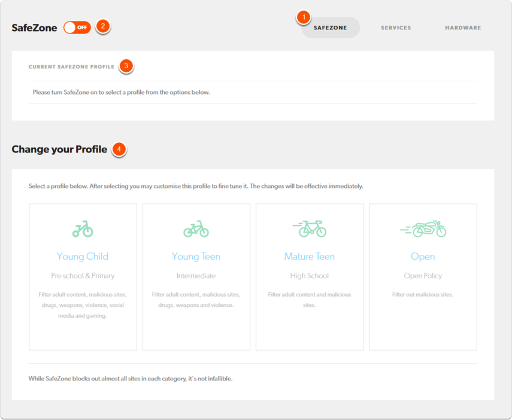Click the Mature Teen racing bike icon
The image size is (512, 420).
[309, 229]
